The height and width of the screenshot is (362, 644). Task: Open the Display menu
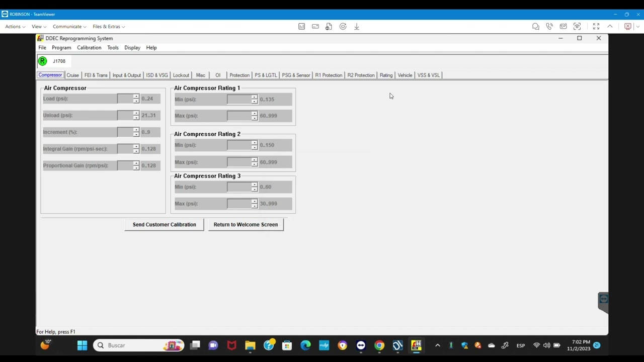coord(132,48)
